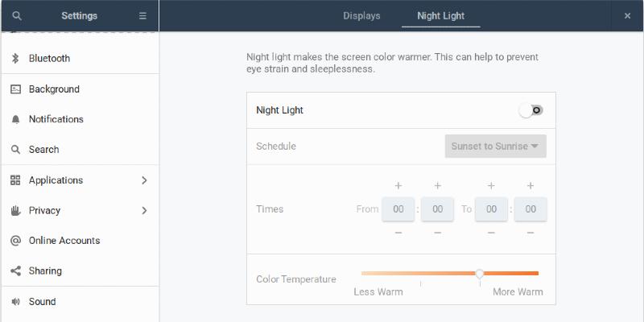Image resolution: width=644 pixels, height=322 pixels.
Task: Click the Color Temperature slider handle
Action: pyautogui.click(x=480, y=274)
